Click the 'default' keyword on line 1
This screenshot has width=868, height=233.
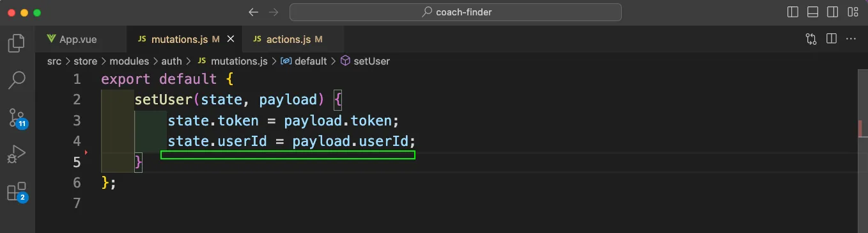pos(188,79)
